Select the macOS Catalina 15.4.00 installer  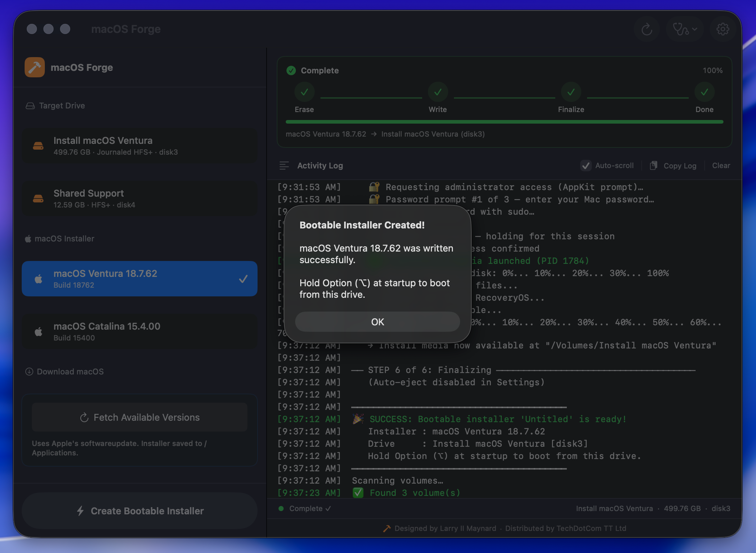click(140, 331)
